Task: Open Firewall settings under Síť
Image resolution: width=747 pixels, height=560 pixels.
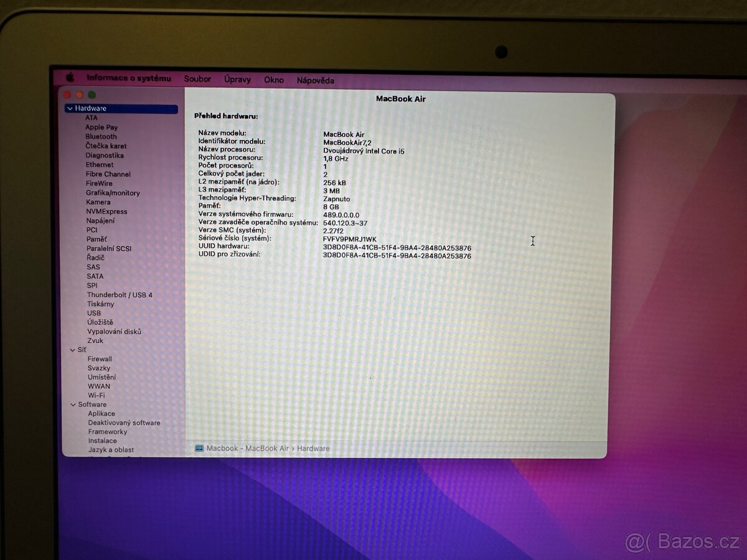Action: [99, 358]
